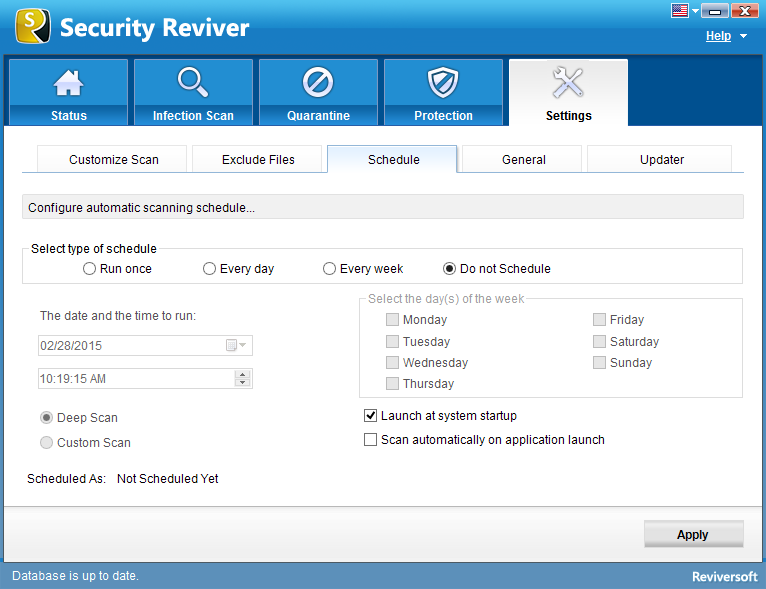766x589 pixels.
Task: Check the Saturday checkbox
Action: tap(599, 341)
